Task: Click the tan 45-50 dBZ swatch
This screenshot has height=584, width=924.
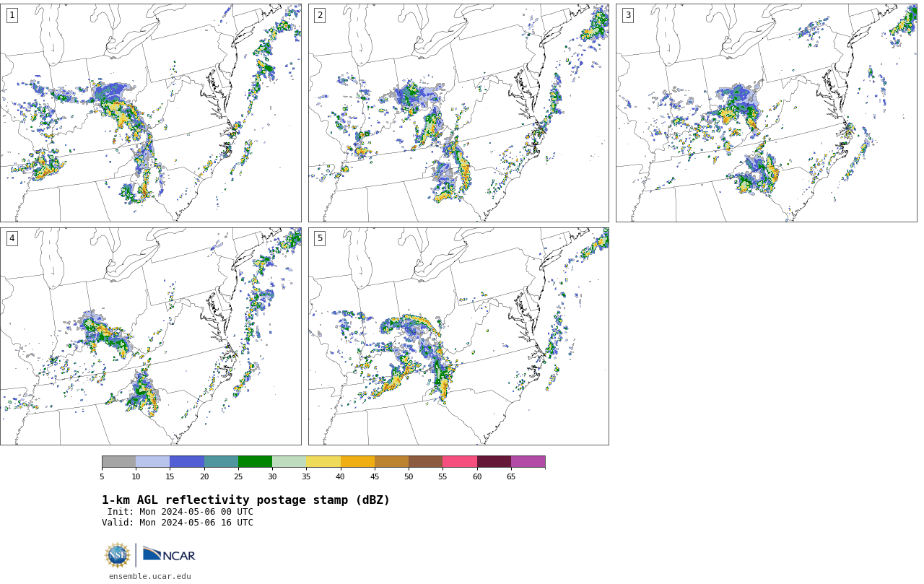Action: (x=391, y=462)
